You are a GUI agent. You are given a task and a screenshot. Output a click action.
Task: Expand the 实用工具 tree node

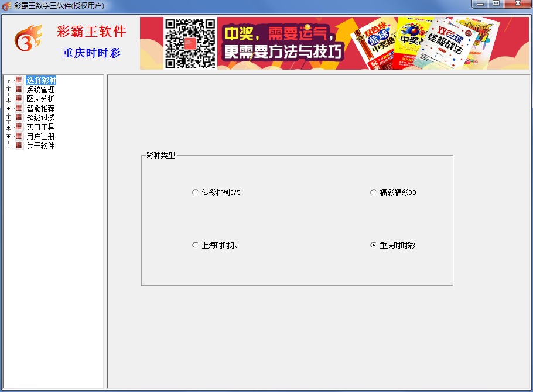pos(8,127)
